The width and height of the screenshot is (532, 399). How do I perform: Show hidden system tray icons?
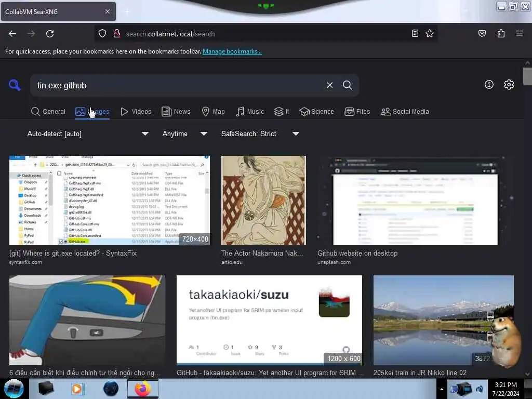(442, 389)
